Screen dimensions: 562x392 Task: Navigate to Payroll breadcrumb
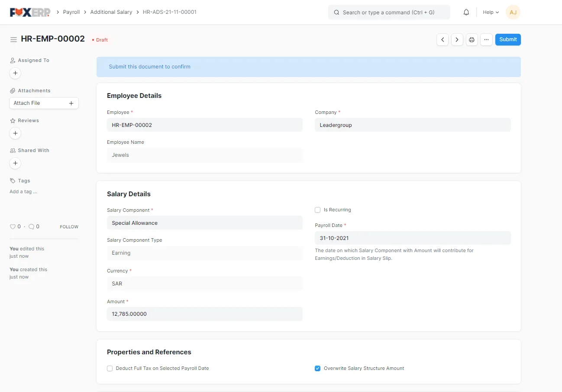point(71,12)
